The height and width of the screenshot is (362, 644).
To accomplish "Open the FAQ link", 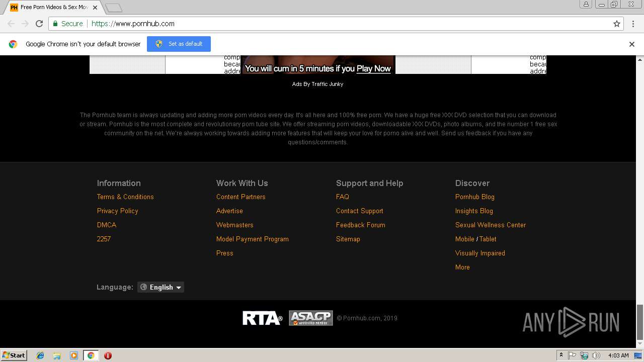I will pyautogui.click(x=343, y=197).
